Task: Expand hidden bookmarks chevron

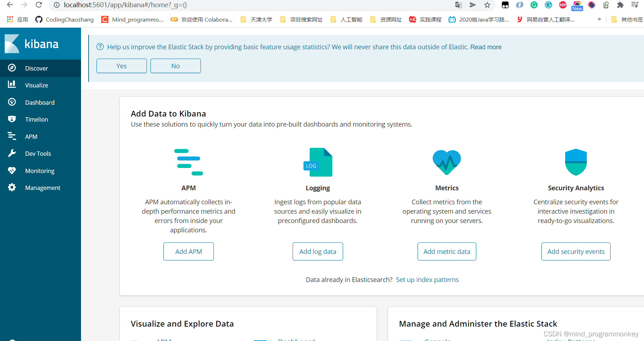Action: pyautogui.click(x=599, y=19)
